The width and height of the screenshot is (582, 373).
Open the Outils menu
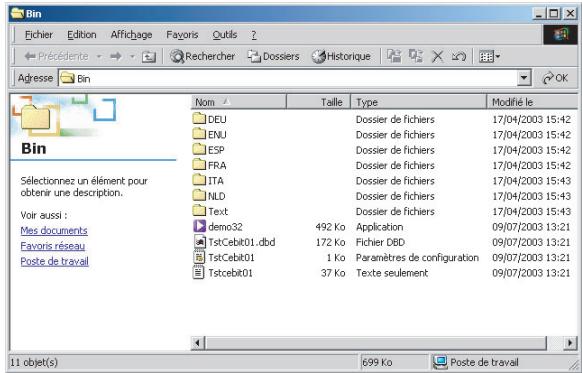[x=225, y=35]
